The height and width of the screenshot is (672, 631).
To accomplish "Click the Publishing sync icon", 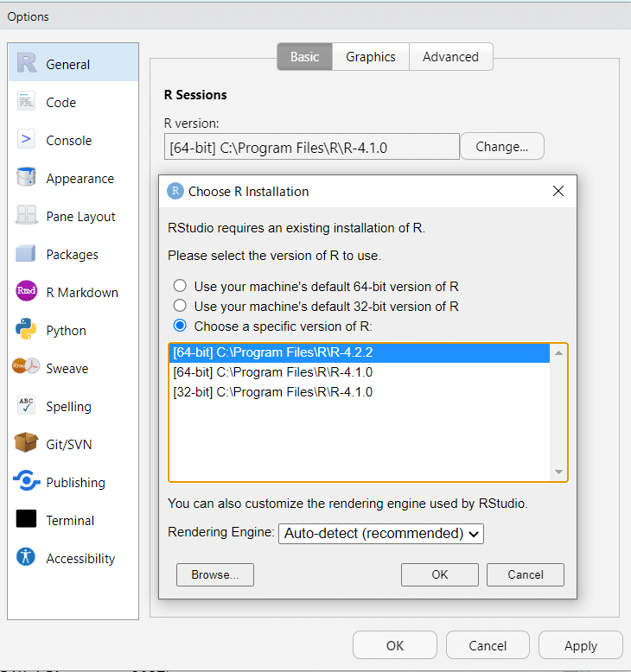I will pyautogui.click(x=27, y=481).
